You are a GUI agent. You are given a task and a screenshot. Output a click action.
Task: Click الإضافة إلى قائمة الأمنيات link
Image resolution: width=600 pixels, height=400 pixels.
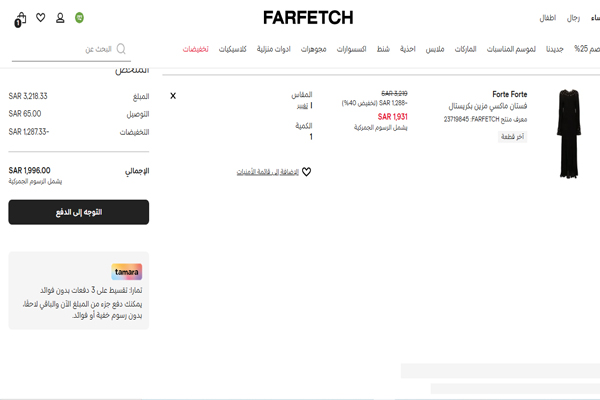(x=267, y=172)
